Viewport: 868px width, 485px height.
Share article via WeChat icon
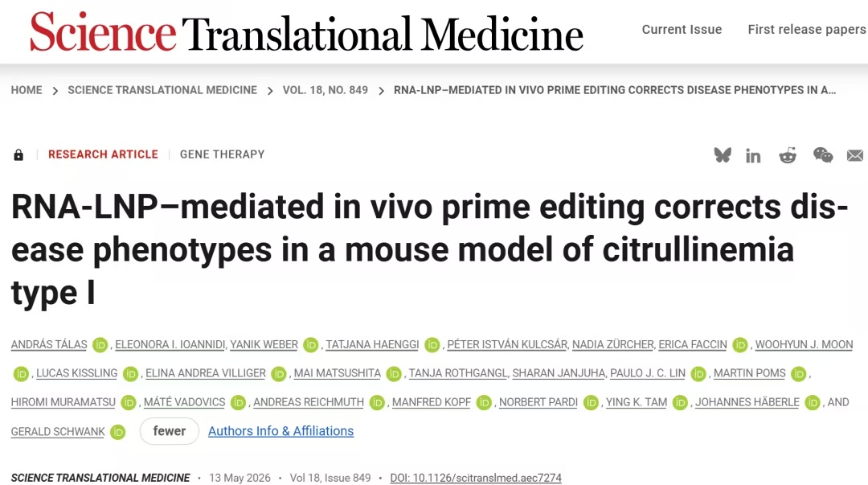click(823, 155)
